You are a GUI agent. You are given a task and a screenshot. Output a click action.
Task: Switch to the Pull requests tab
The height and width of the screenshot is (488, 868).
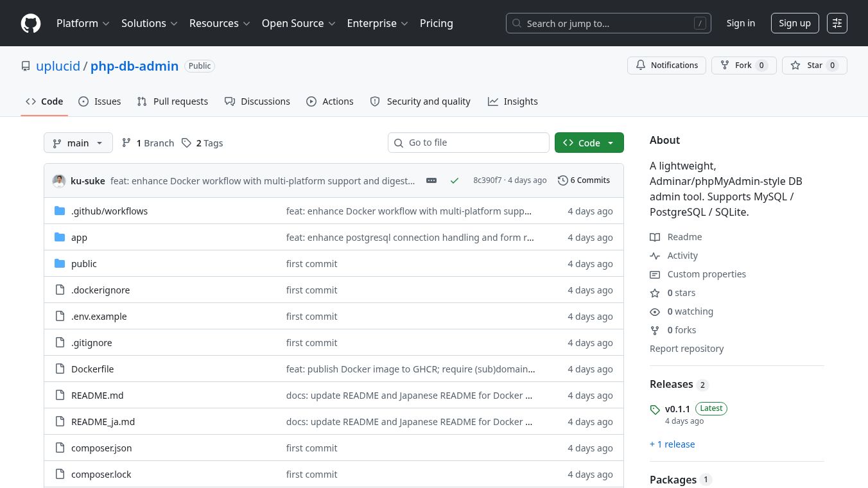173,101
